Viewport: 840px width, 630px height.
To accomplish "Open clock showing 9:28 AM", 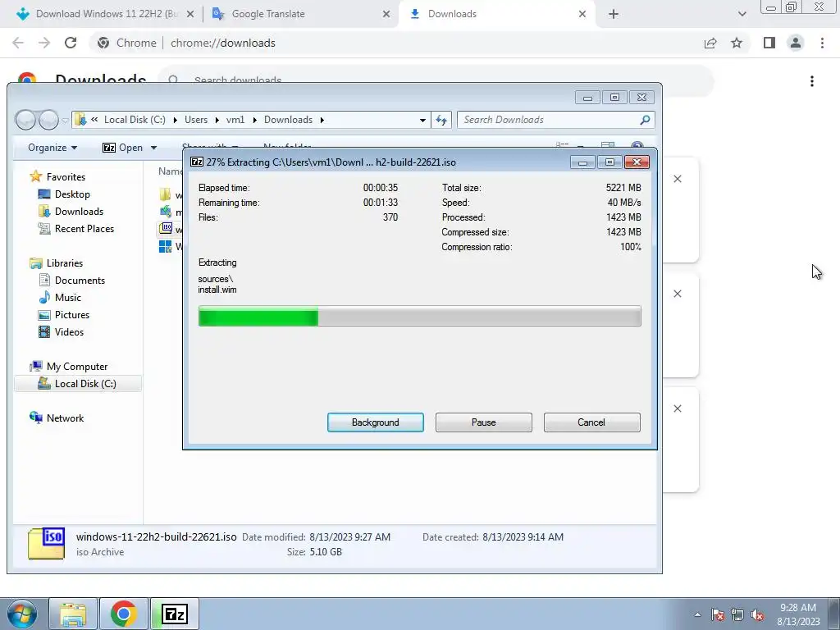I will [798, 614].
